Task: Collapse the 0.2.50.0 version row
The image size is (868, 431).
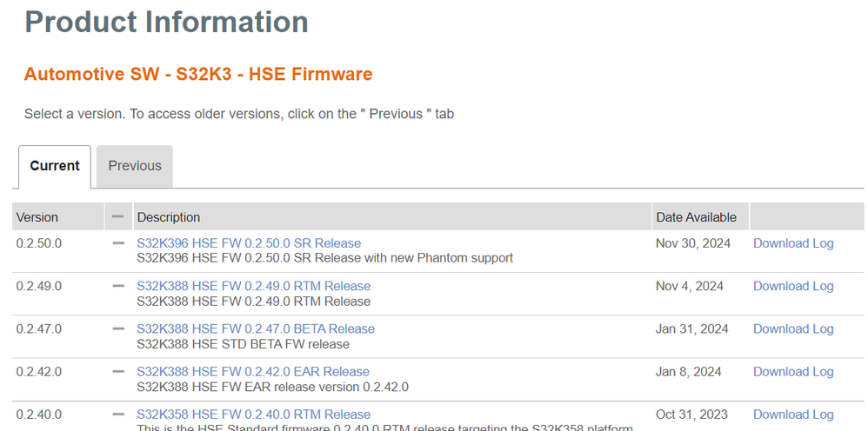Action: click(118, 243)
